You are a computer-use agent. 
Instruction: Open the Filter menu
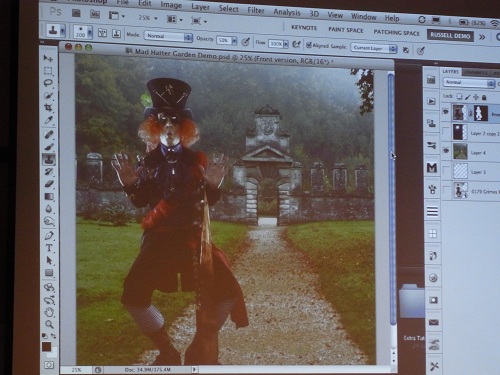[256, 11]
